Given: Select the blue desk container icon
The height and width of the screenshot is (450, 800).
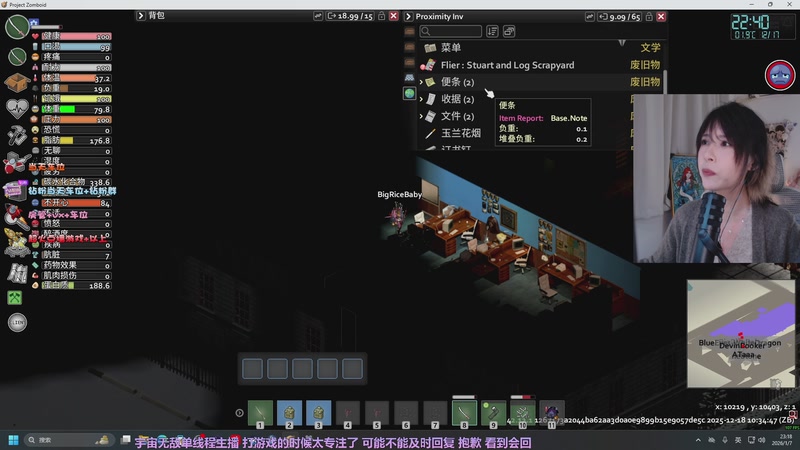Looking at the screenshot, I should tap(409, 78).
